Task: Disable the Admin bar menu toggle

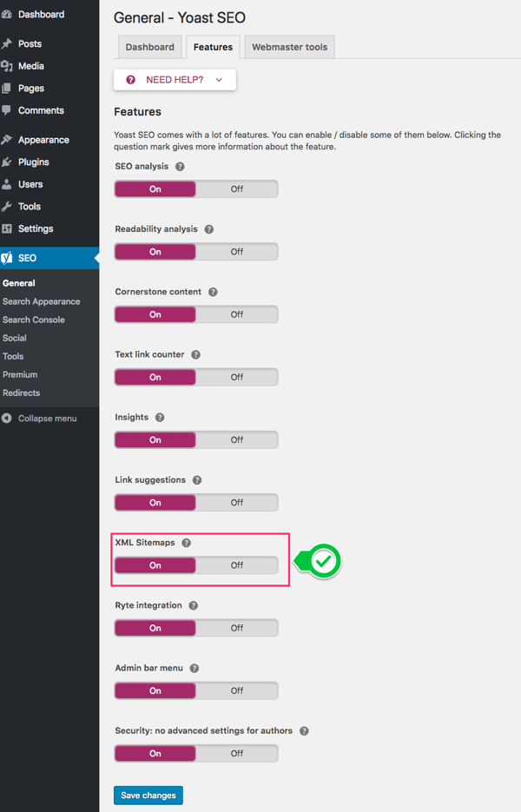Action: (236, 691)
